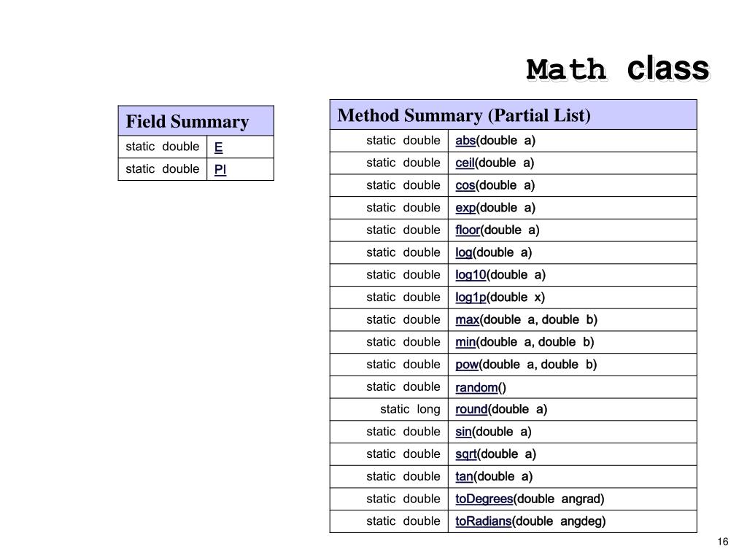Open the sqrt method link

(466, 454)
